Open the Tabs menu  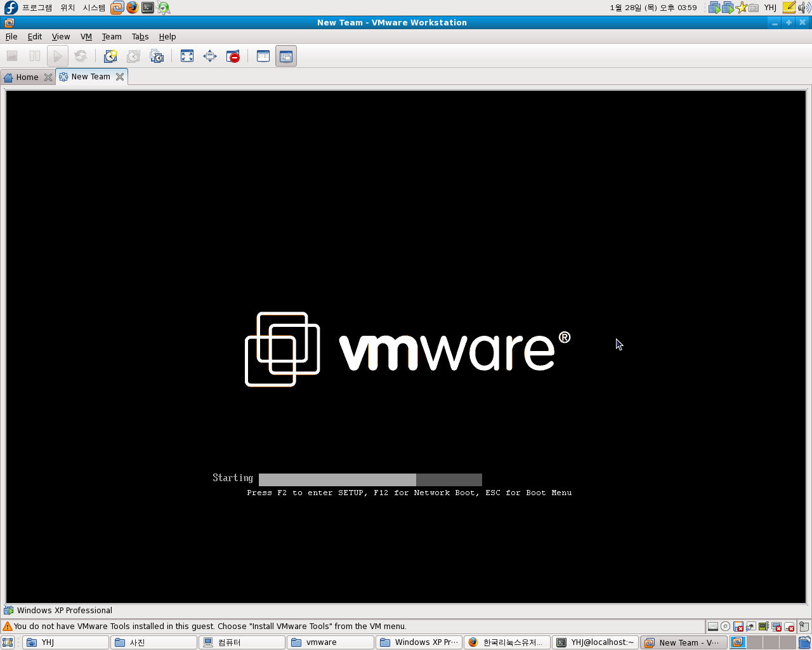pyautogui.click(x=140, y=37)
